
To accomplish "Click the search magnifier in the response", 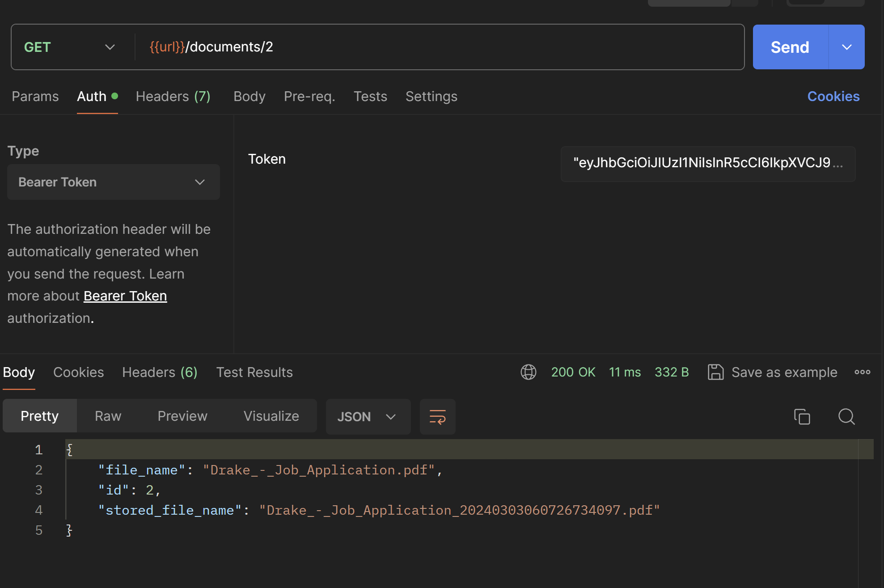I will 846,417.
